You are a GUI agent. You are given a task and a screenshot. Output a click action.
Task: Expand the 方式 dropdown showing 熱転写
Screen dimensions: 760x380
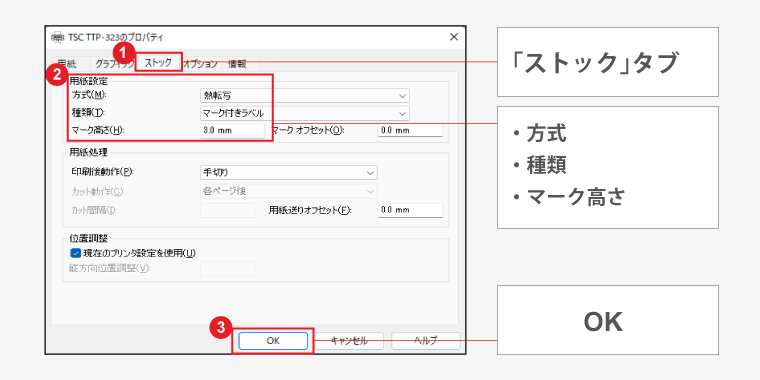pyautogui.click(x=304, y=95)
